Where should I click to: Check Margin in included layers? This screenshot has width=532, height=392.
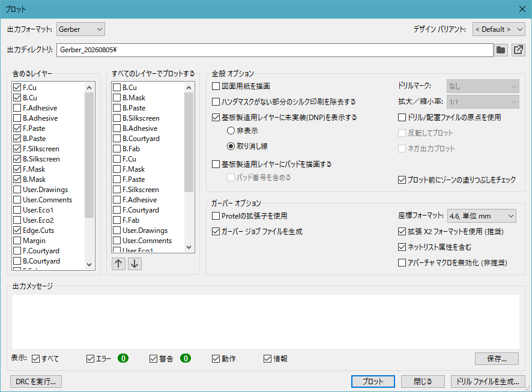[17, 240]
